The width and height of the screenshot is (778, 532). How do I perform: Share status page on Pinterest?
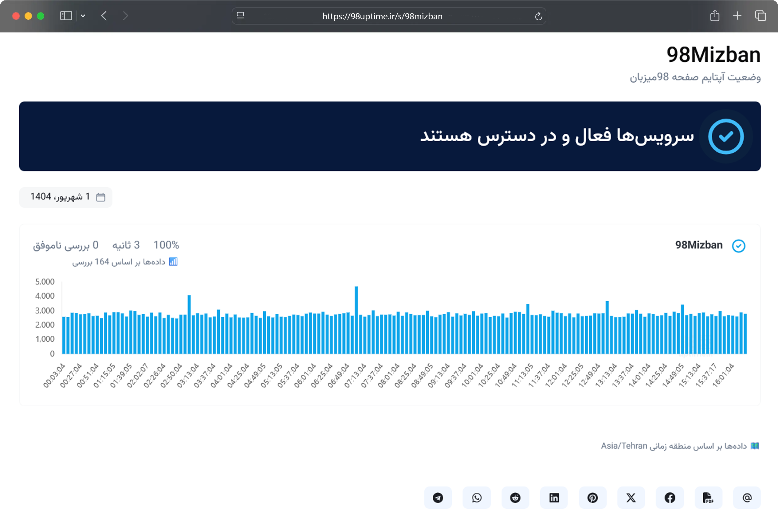[x=592, y=498]
